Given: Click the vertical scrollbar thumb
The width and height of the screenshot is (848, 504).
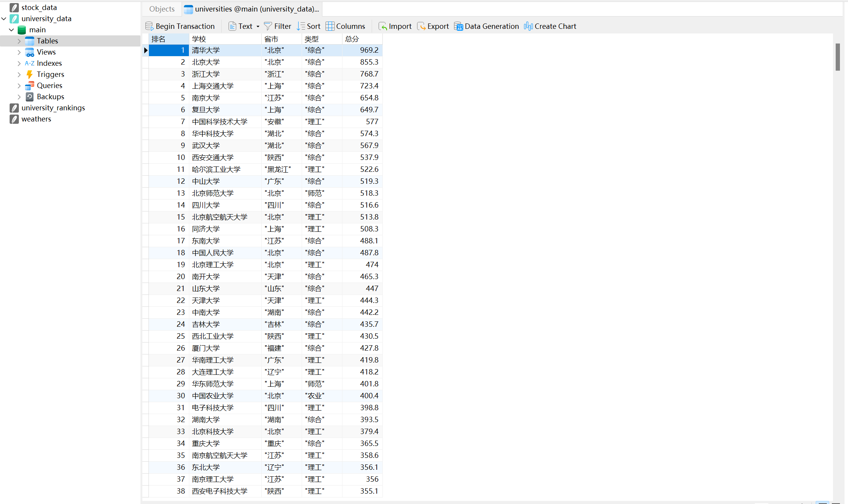Looking at the screenshot, I should 838,57.
